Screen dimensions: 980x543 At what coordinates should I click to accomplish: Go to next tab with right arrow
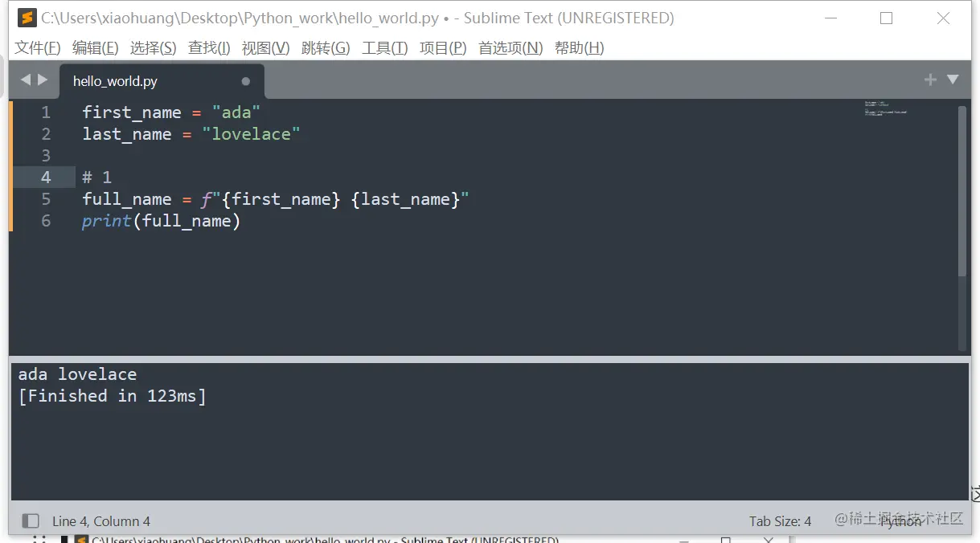pyautogui.click(x=43, y=80)
